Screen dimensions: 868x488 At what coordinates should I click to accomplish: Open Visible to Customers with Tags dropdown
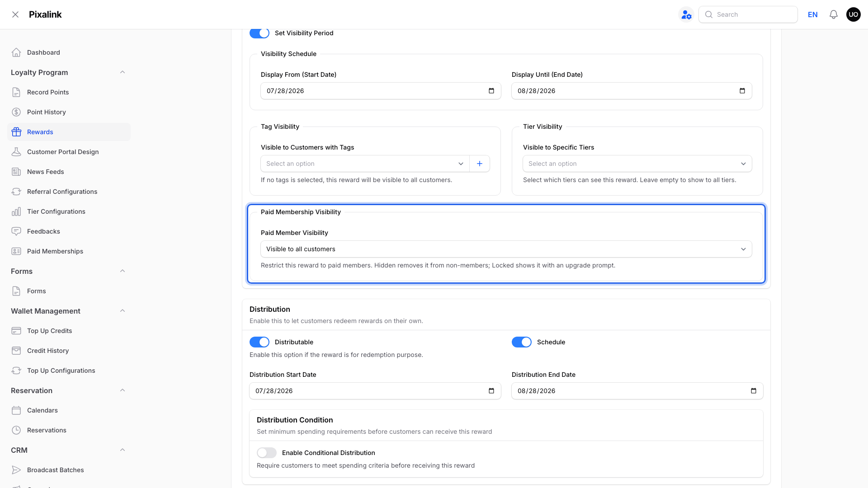[x=365, y=164]
